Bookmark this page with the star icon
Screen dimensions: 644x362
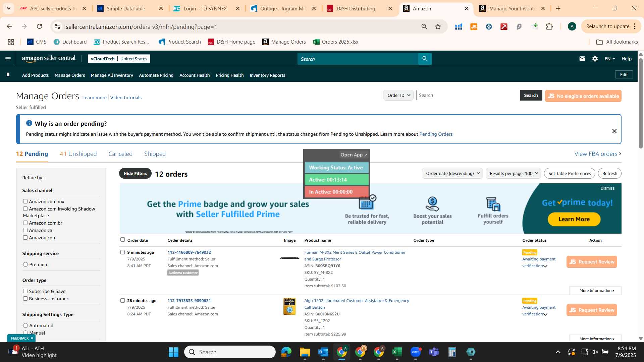[438, 26]
